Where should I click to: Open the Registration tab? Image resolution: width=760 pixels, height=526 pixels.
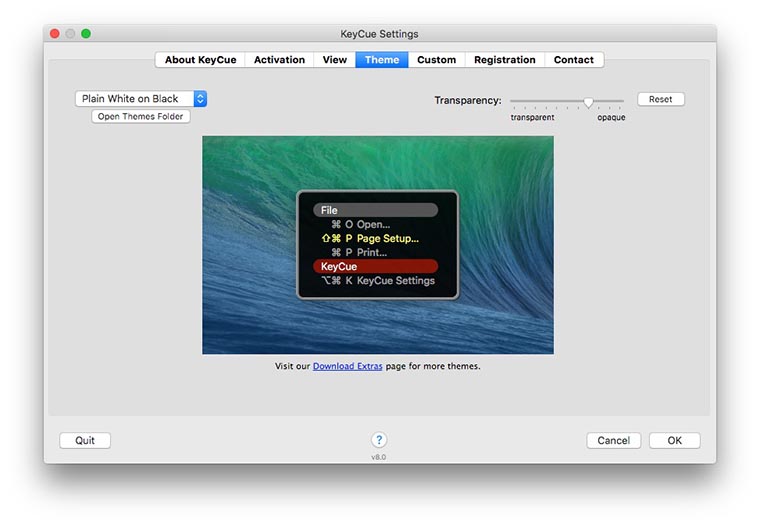[505, 60]
